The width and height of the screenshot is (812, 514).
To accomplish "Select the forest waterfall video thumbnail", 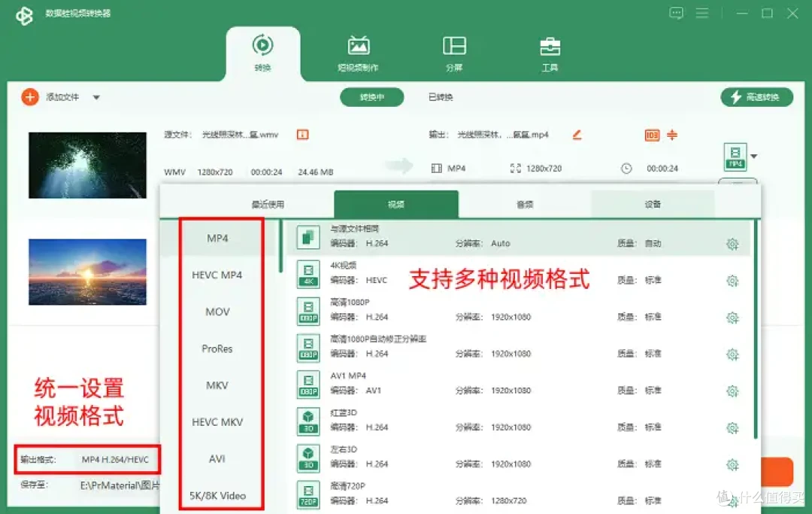I will (87, 166).
